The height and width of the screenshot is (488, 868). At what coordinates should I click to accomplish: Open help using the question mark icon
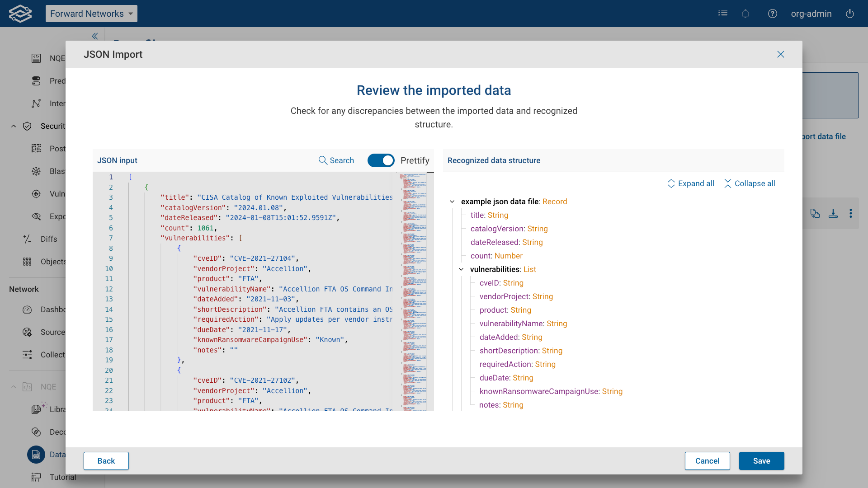[773, 14]
